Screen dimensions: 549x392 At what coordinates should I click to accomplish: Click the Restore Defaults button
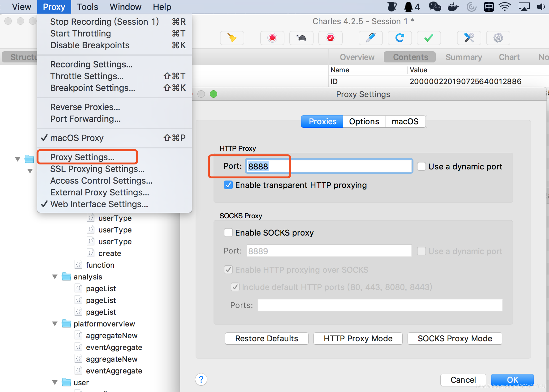[267, 339]
